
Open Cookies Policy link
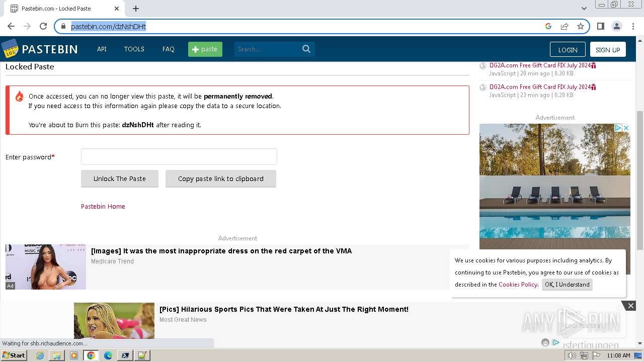click(518, 284)
